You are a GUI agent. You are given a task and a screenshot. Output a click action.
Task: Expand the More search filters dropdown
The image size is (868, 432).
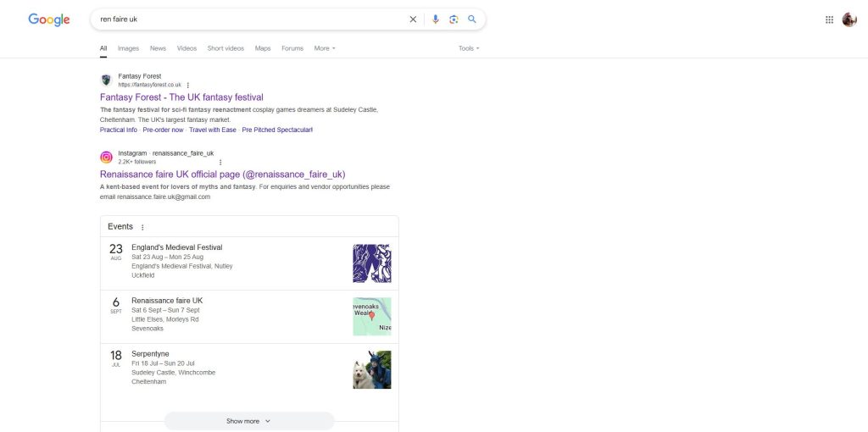[325, 48]
